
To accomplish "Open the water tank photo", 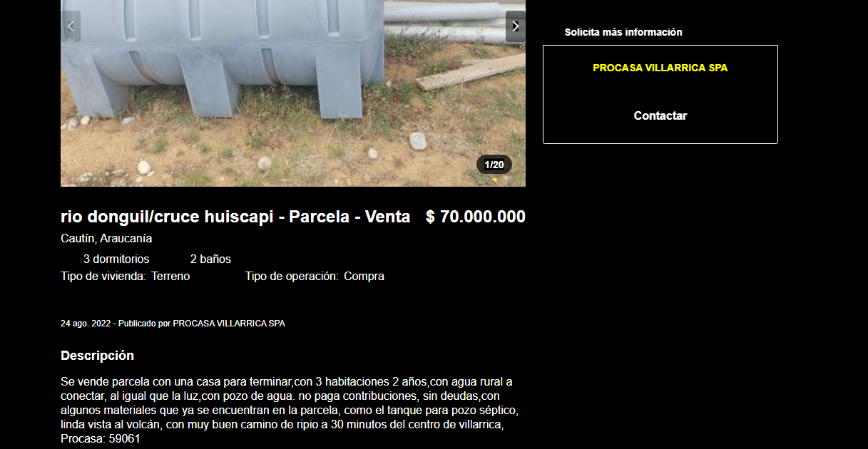I will (293, 93).
